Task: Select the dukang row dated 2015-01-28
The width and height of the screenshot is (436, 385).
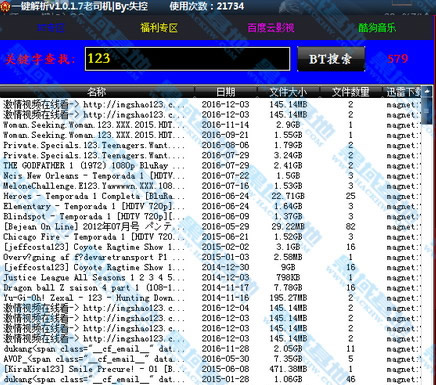Action: pyautogui.click(x=211, y=379)
